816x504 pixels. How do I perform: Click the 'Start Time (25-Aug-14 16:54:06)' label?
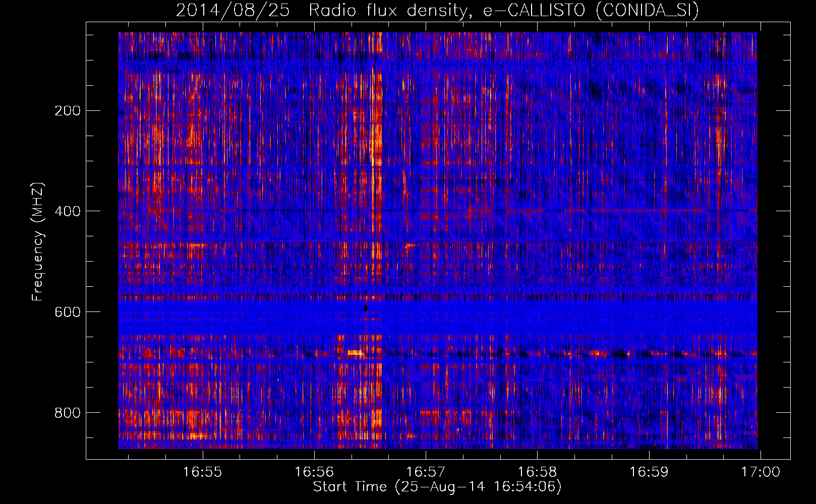click(x=437, y=487)
